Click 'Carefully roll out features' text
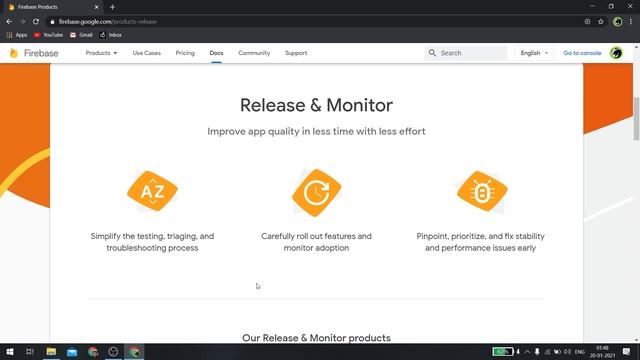This screenshot has width=640, height=360. pyautogui.click(x=316, y=242)
